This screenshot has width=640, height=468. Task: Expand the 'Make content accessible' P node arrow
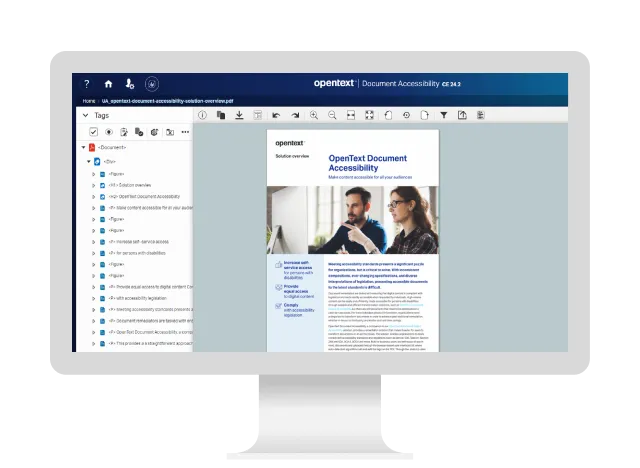click(93, 208)
